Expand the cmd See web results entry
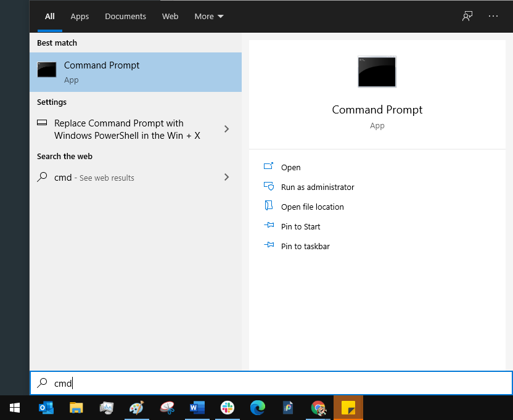 226,178
